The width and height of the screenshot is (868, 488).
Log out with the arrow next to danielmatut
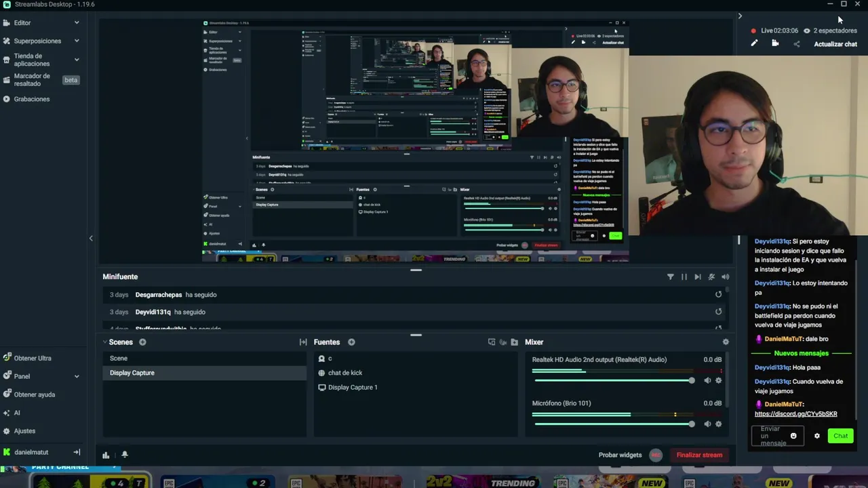pyautogui.click(x=77, y=452)
